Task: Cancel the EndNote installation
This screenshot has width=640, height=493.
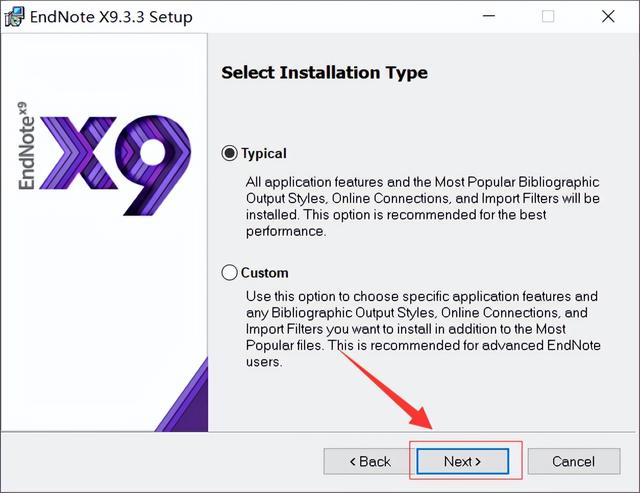Action: coord(573,462)
